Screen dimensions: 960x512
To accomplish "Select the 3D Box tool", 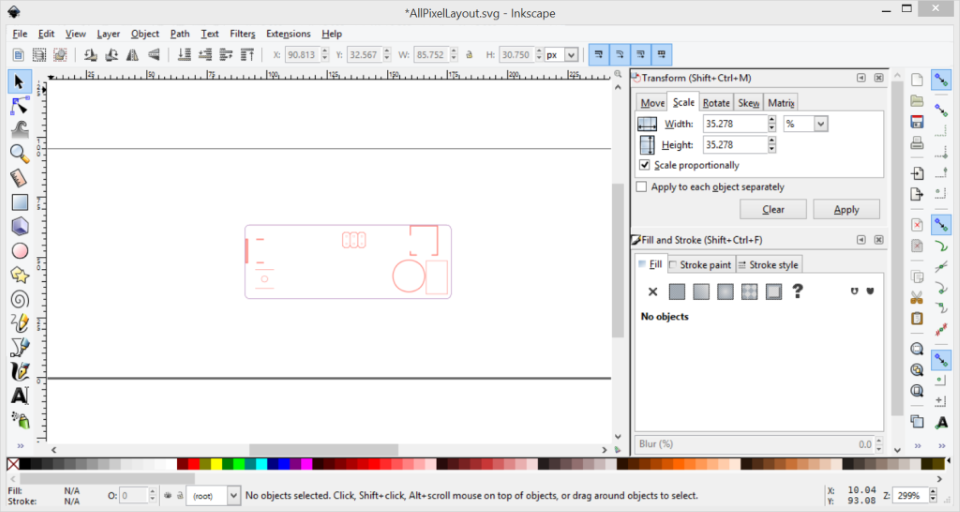I will (x=19, y=227).
